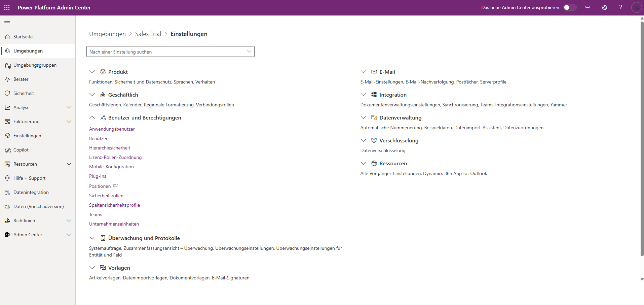644x305 pixels.
Task: Collapse the sidebar with hamburger icon
Action: [x=7, y=23]
